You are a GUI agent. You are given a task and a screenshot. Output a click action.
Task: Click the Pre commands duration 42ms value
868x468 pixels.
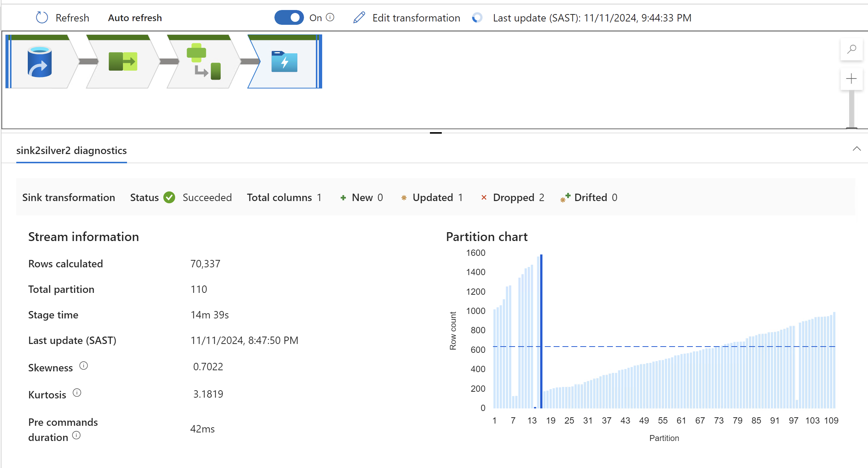coord(203,429)
